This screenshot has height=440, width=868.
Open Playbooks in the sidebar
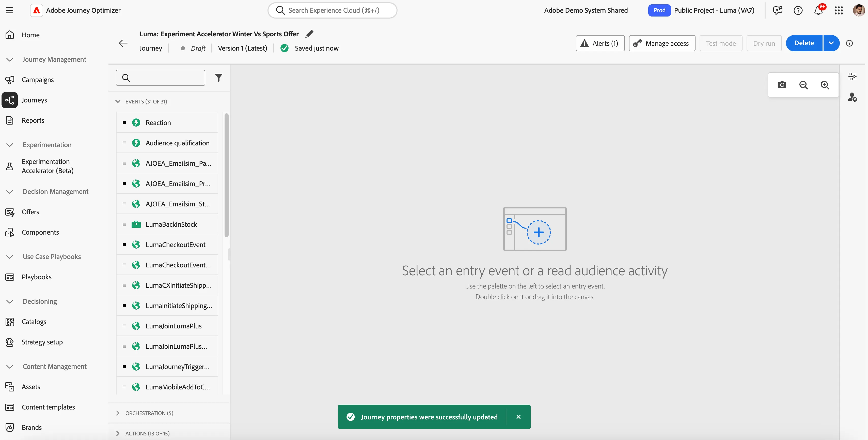(x=36, y=277)
